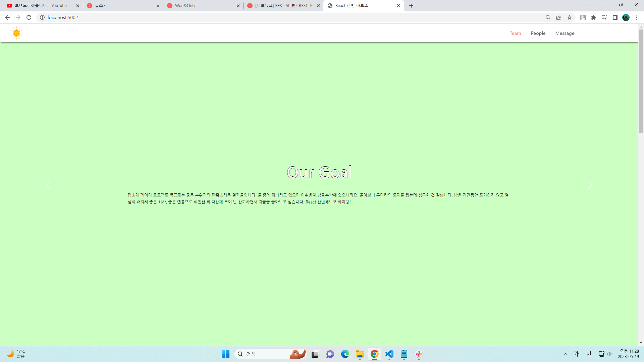The height and width of the screenshot is (362, 644).
Task: Expand hidden system tray icons
Action: pyautogui.click(x=566, y=354)
